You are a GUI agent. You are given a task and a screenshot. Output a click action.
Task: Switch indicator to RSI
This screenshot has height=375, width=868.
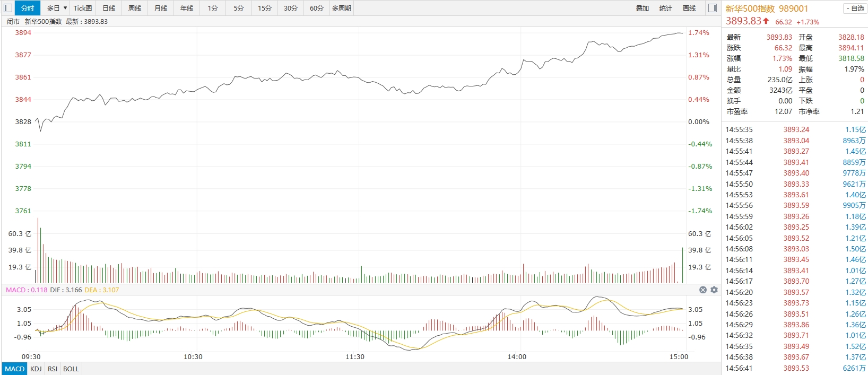53,369
